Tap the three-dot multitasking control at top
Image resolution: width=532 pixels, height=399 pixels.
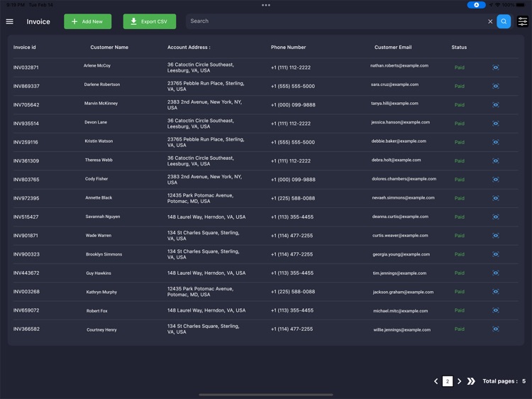266,5
